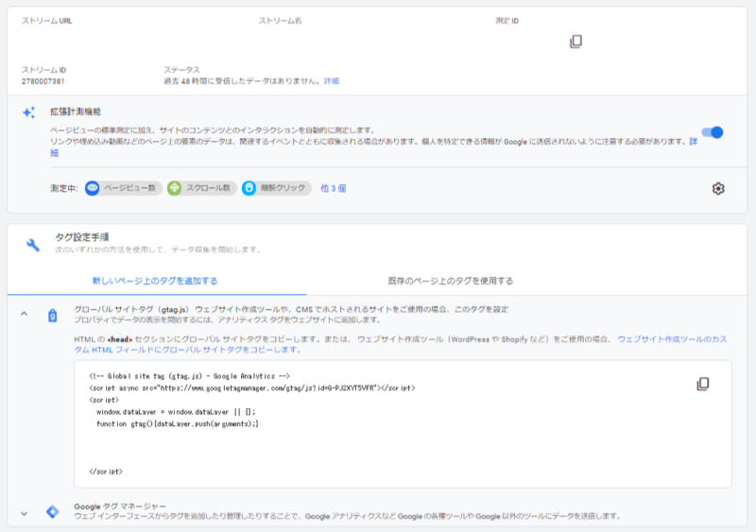Click the ページビュー数 chip

pos(124,188)
